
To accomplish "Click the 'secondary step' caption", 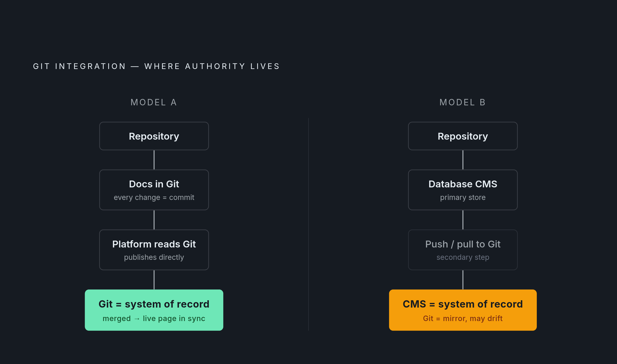I will [463, 257].
